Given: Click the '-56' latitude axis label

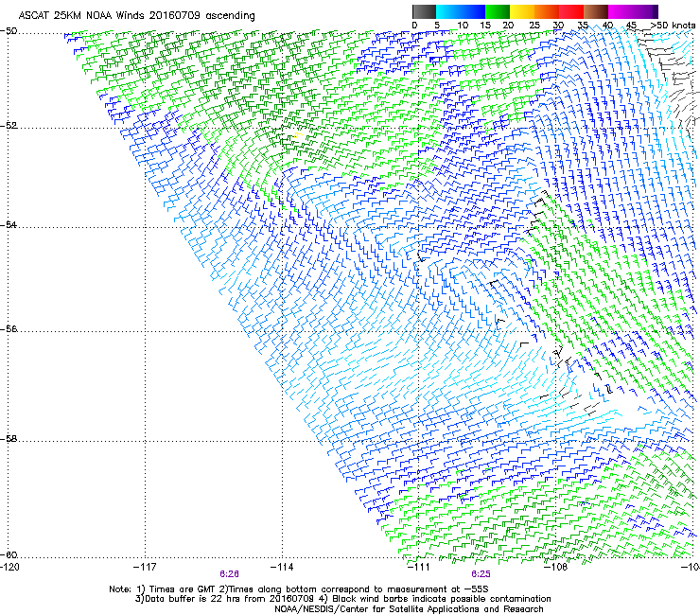Looking at the screenshot, I should pos(9,328).
